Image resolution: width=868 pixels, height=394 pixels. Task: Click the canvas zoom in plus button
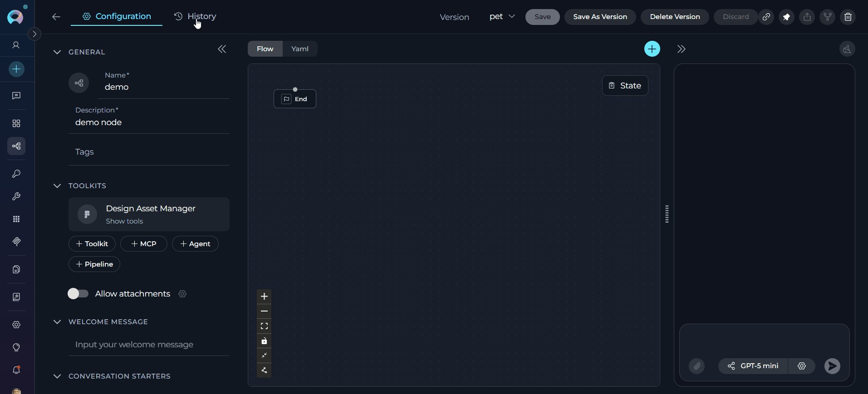[x=264, y=297]
